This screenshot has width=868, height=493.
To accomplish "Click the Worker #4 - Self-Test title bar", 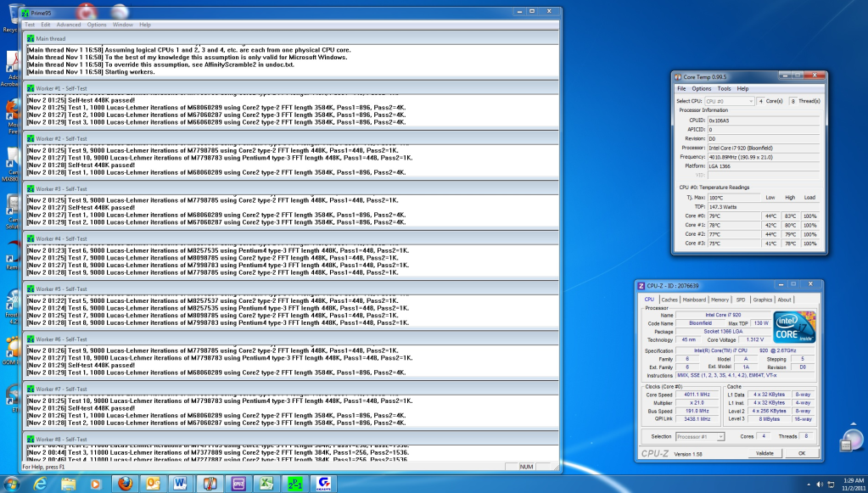I will pyautogui.click(x=291, y=239).
